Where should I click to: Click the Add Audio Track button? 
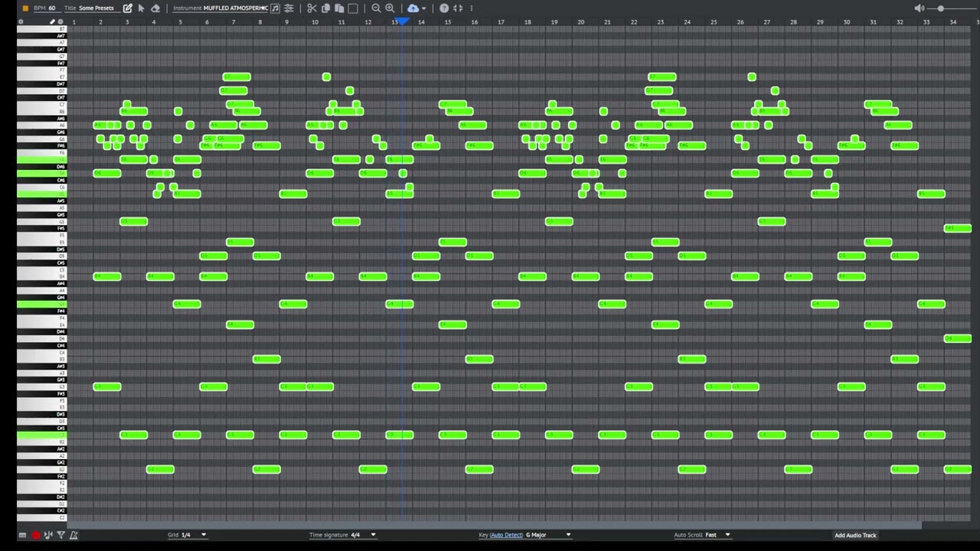click(x=855, y=535)
